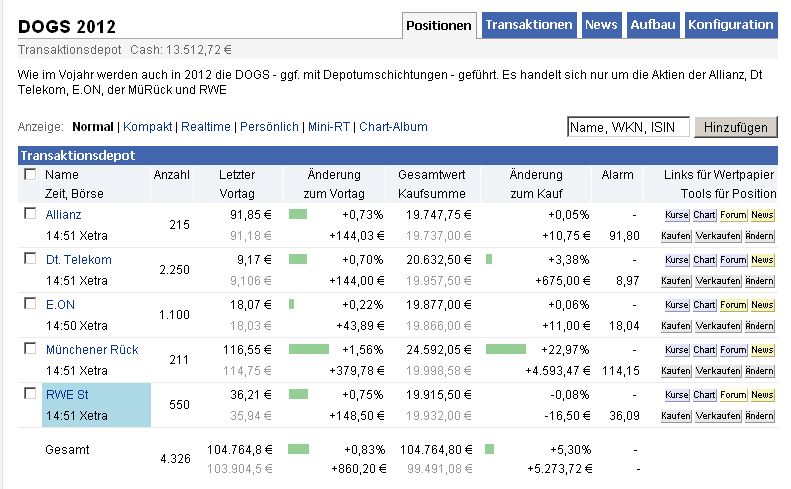This screenshot has height=489, width=791.
Task: Open News button for Münchener Rück
Action: [x=763, y=350]
